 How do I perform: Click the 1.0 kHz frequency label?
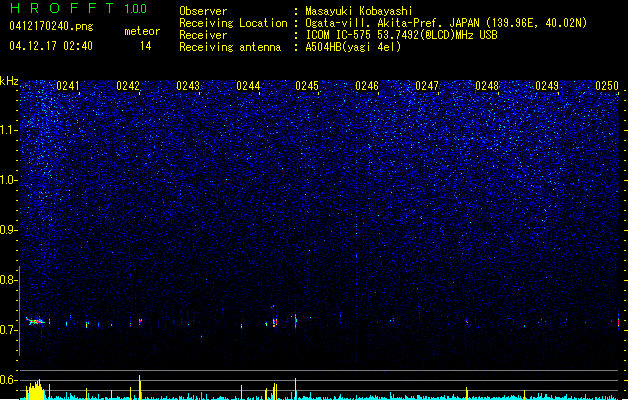coord(9,180)
